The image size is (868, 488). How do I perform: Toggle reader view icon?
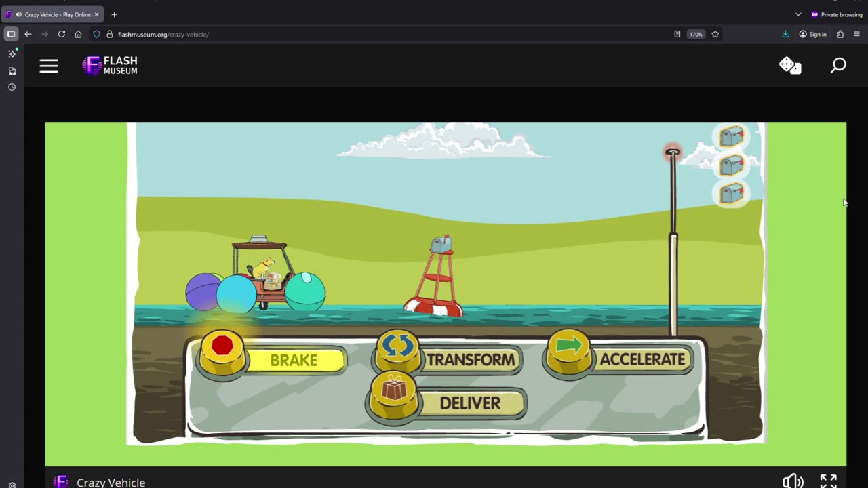[677, 34]
